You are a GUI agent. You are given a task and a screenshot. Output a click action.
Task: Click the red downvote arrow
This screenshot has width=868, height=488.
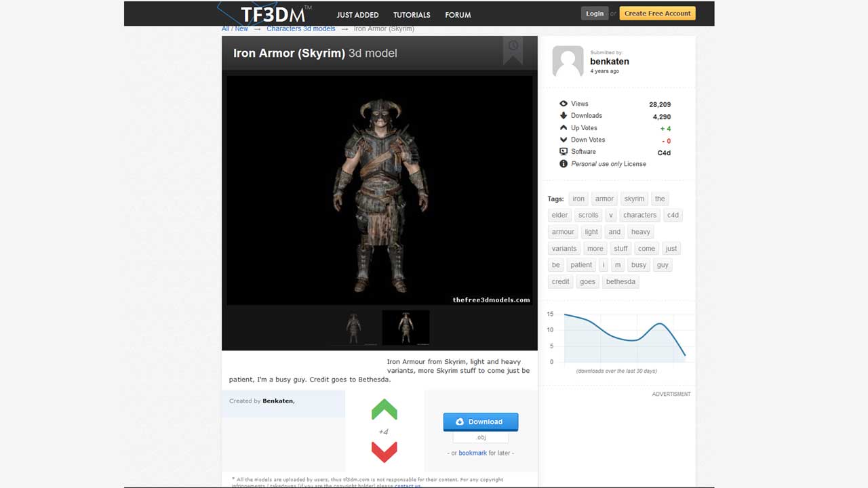[x=384, y=451]
